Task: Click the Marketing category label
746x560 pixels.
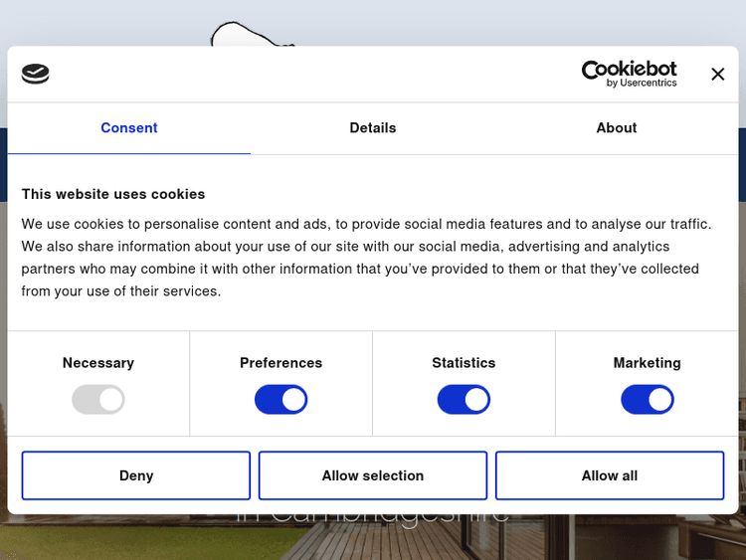Action: [x=648, y=363]
